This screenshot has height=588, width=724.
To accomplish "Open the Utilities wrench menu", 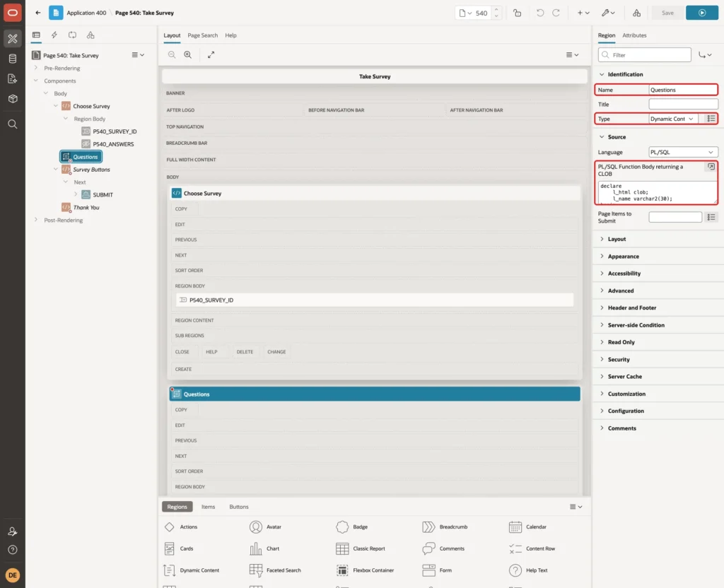I will pos(608,13).
